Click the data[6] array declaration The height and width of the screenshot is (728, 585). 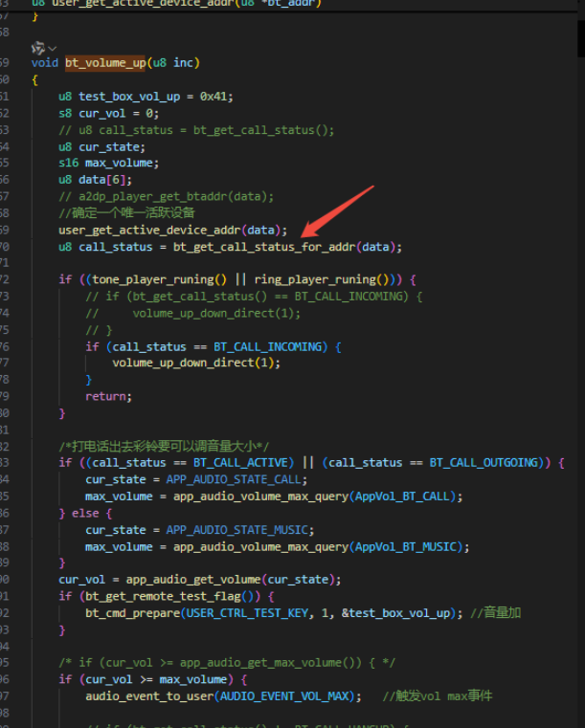point(95,180)
